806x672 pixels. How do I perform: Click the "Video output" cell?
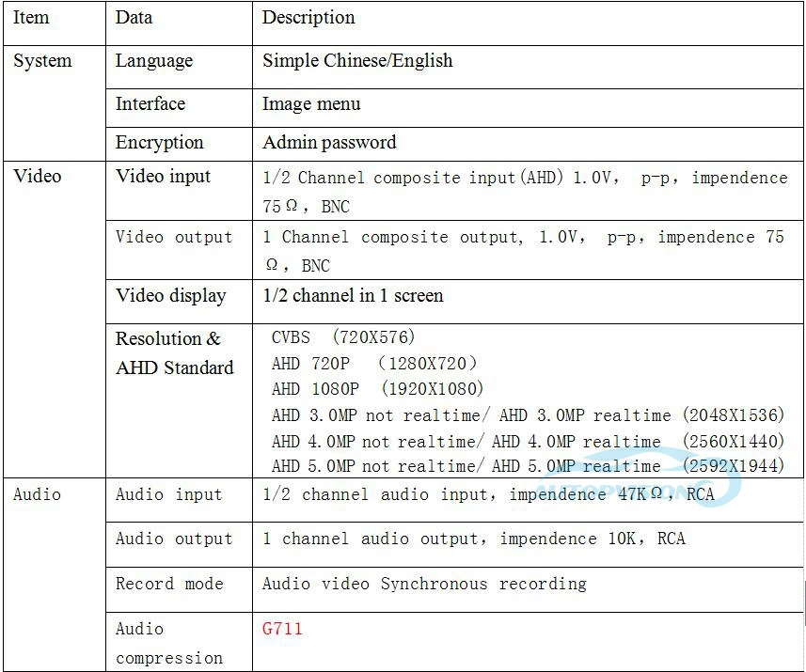[174, 237]
